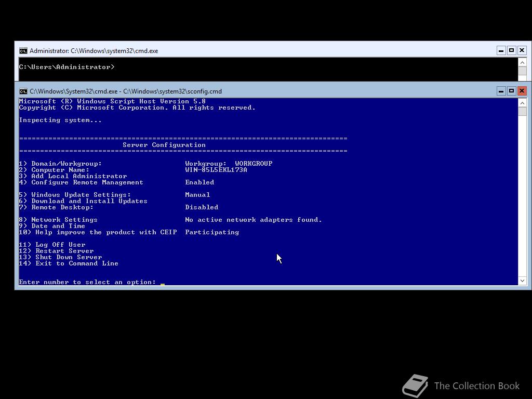532x399 pixels.
Task: Click '14) Exit to Command Line' line
Action: 69,263
